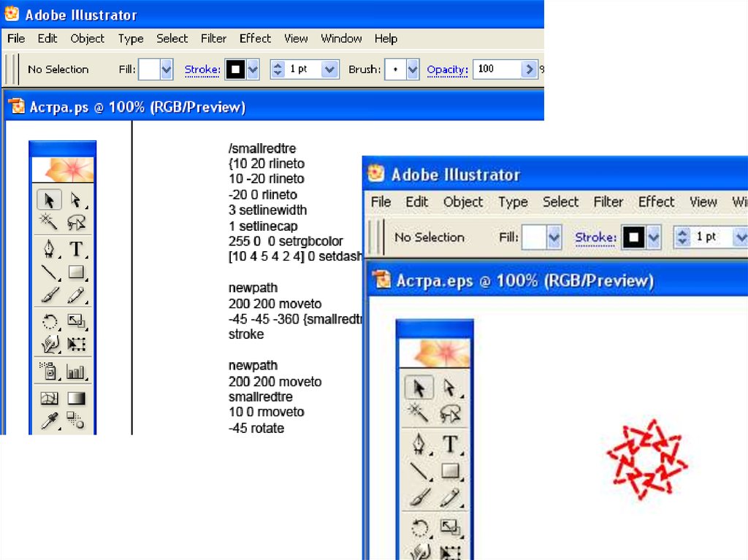
Task: Activate the Rectangle tool in Астра.ps toolbox
Action: pyautogui.click(x=76, y=272)
